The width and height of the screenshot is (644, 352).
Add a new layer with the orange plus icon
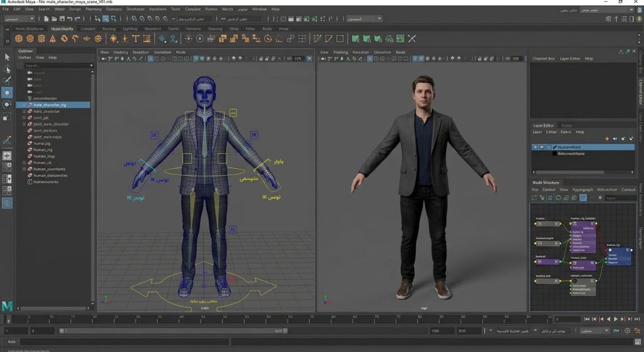(x=607, y=139)
